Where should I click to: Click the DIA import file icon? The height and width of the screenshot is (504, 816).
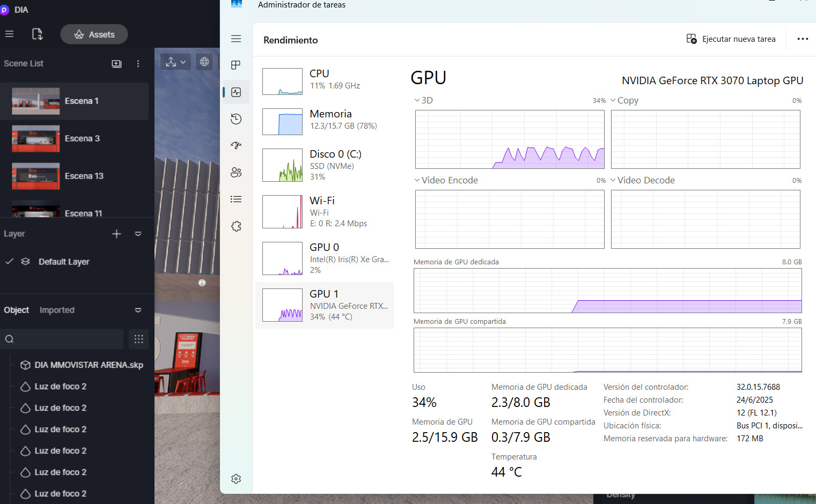(x=37, y=34)
